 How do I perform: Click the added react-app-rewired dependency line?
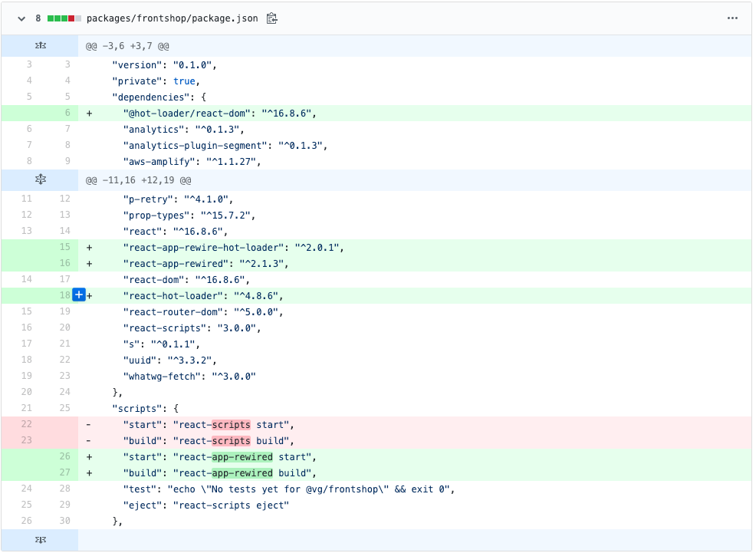coord(230,263)
